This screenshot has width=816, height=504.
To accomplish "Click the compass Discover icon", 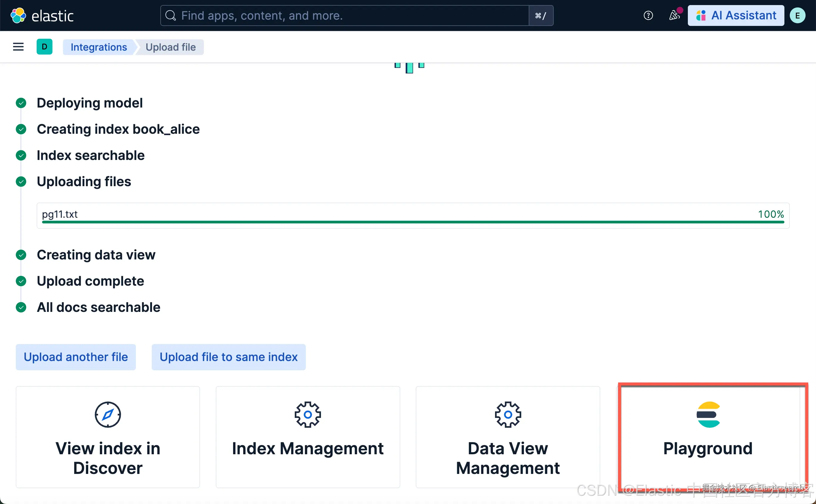I will tap(108, 414).
